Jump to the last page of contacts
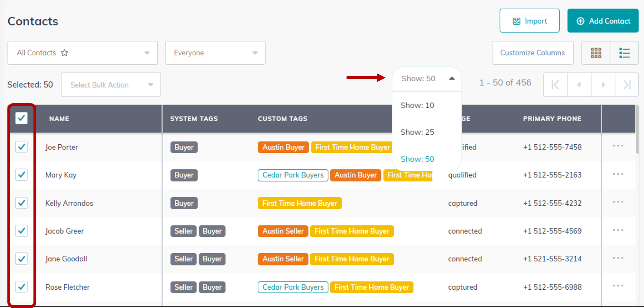The image size is (644, 308). (627, 85)
